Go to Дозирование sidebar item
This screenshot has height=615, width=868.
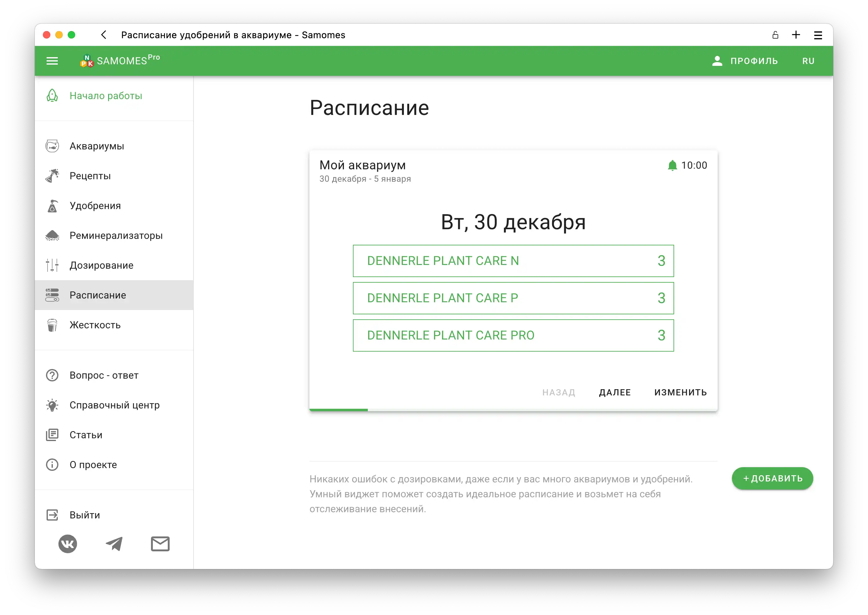101,266
